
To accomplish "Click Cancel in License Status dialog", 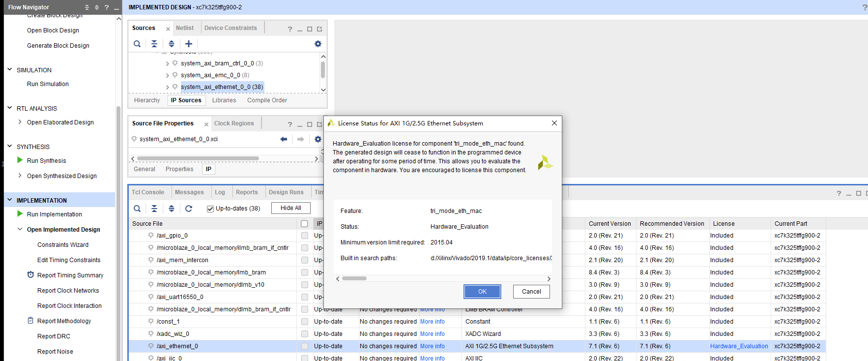I will [531, 292].
